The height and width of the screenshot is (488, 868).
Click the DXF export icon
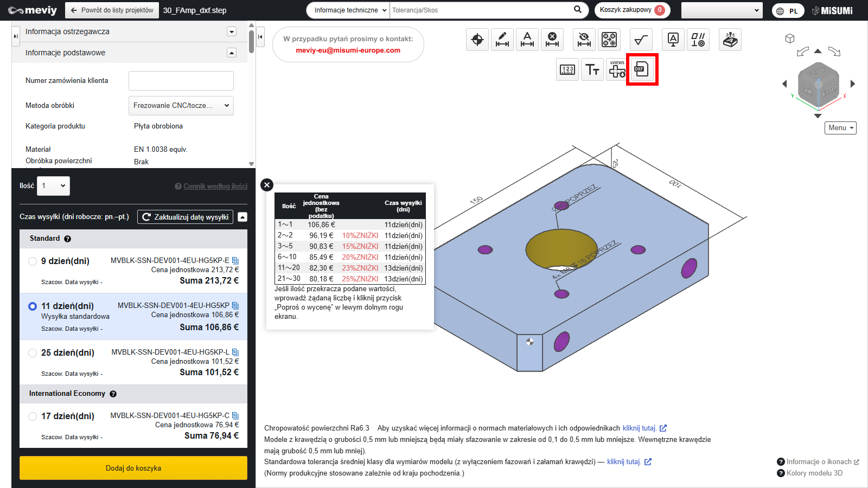click(x=642, y=69)
